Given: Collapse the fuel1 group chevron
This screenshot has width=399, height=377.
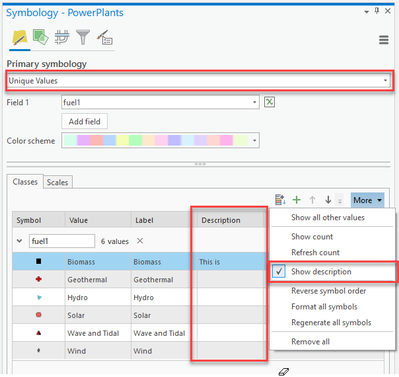Looking at the screenshot, I should coord(19,241).
